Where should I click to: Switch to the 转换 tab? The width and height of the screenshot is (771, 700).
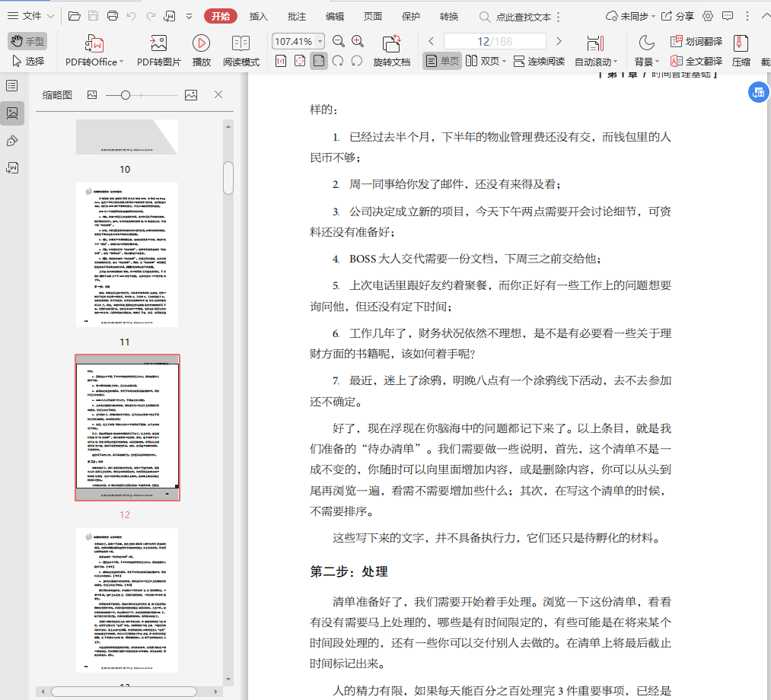[449, 17]
